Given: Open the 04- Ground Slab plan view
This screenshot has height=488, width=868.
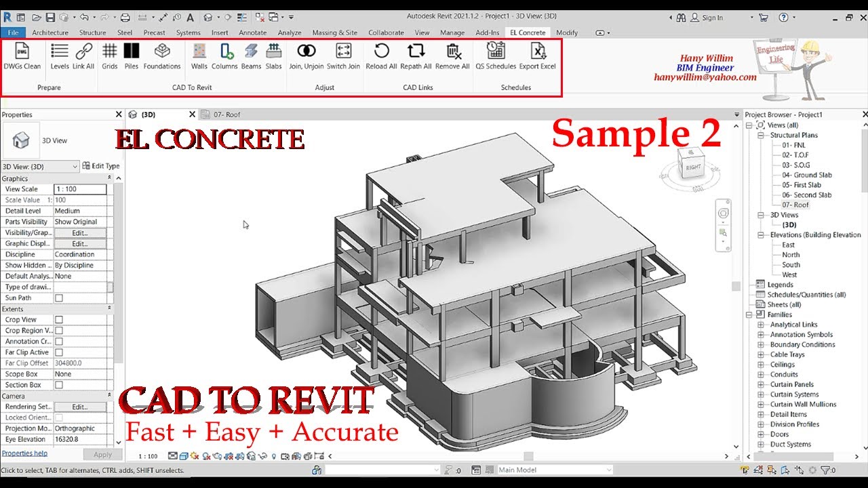Looking at the screenshot, I should pyautogui.click(x=807, y=175).
